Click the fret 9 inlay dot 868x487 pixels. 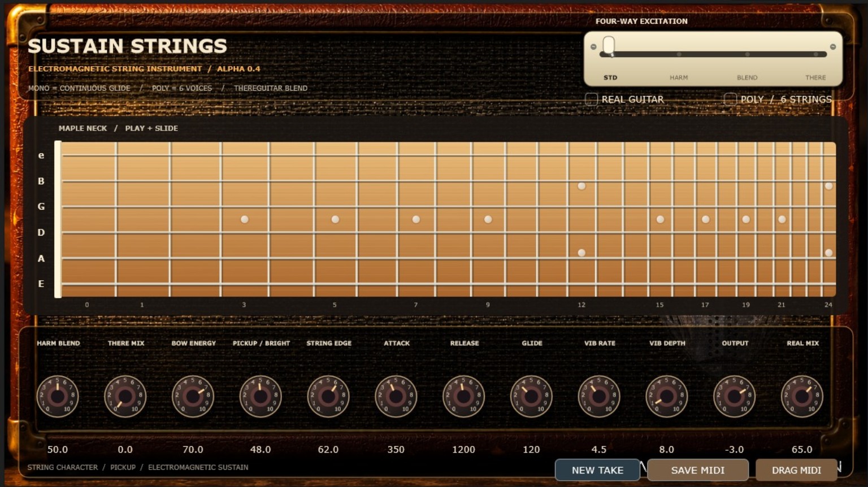tap(488, 219)
